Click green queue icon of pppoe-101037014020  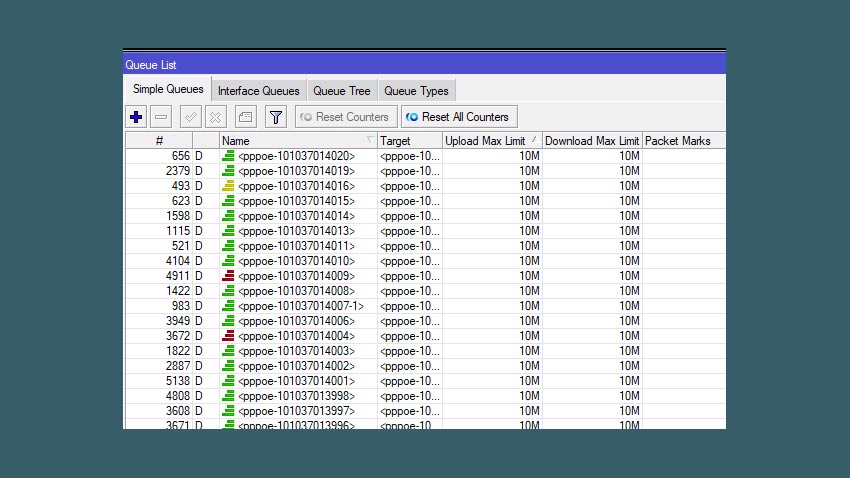click(x=228, y=156)
